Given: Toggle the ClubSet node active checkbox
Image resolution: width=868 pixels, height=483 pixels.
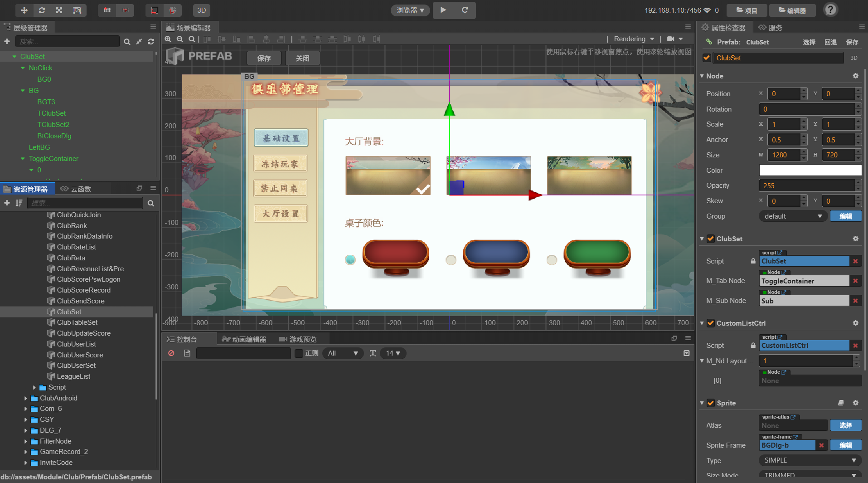Looking at the screenshot, I should coord(707,58).
